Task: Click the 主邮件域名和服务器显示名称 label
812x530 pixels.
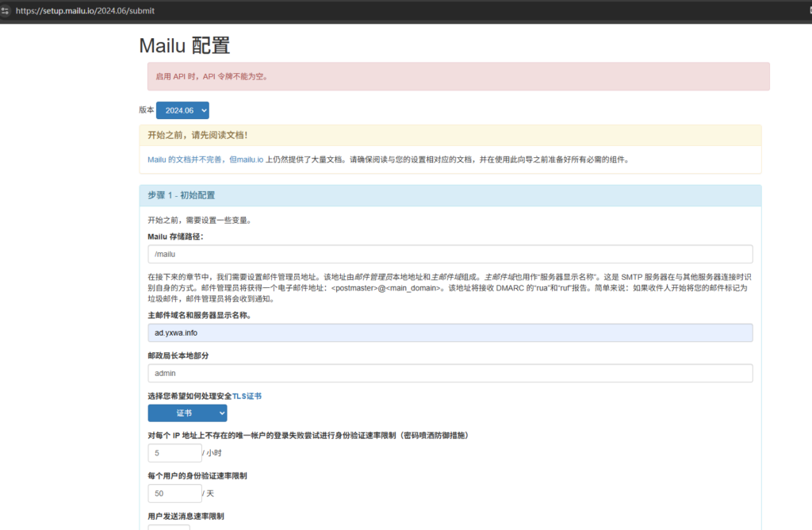Action: click(x=210, y=315)
